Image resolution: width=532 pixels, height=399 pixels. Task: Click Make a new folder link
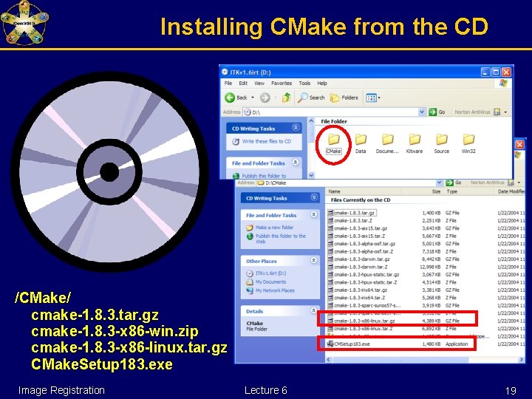coord(274,228)
